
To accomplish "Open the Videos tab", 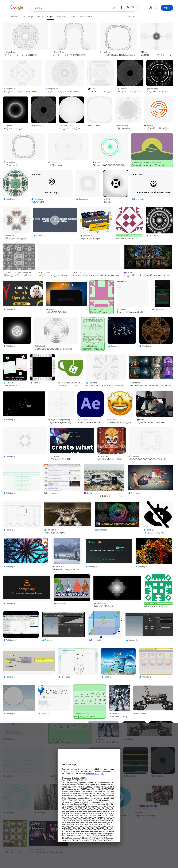I will 40,16.
